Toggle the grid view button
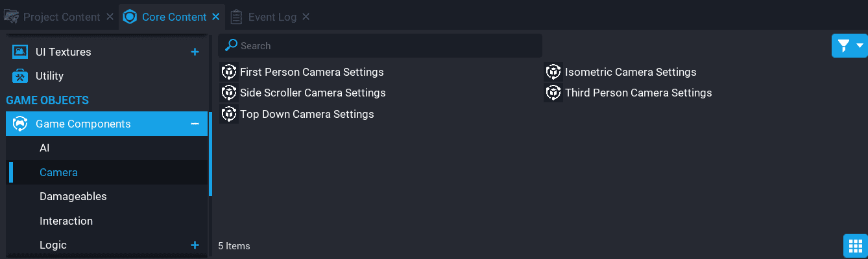Image resolution: width=868 pixels, height=259 pixels. [x=855, y=246]
